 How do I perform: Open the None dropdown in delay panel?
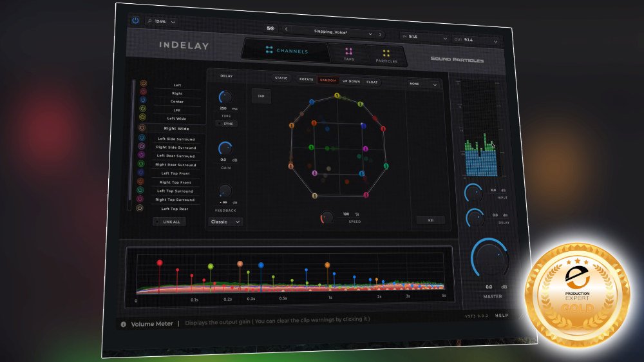click(x=424, y=84)
